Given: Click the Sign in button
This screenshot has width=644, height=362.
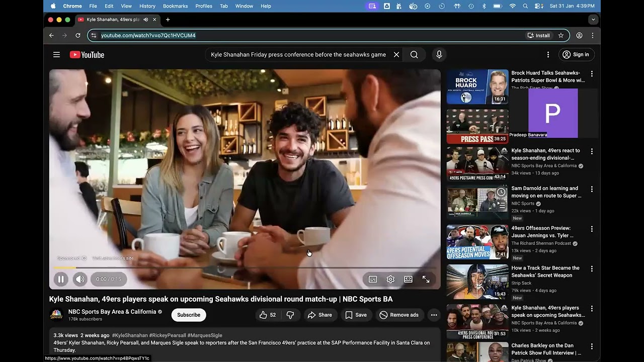Looking at the screenshot, I should (576, 55).
